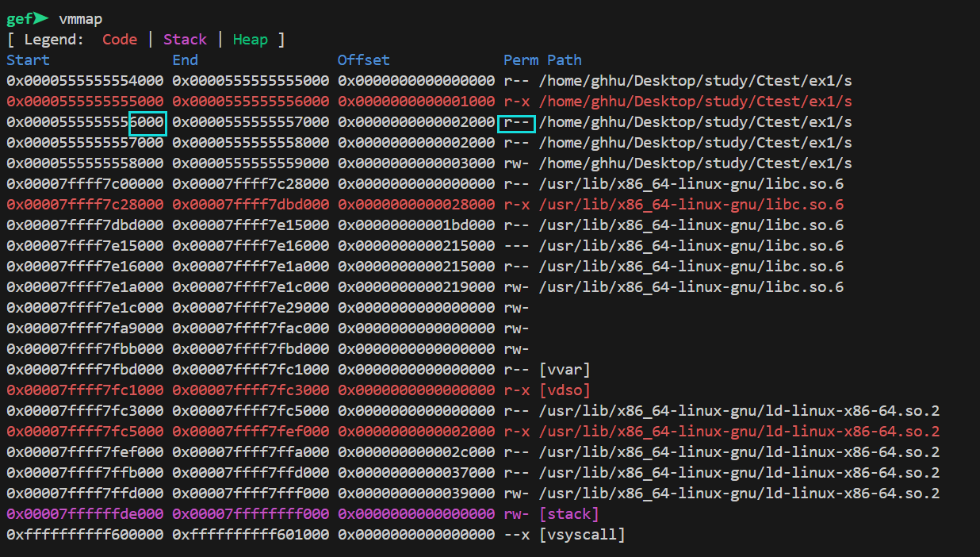Viewport: 980px width, 557px height.
Task: Click the boxed r-- permission value
Action: click(517, 122)
